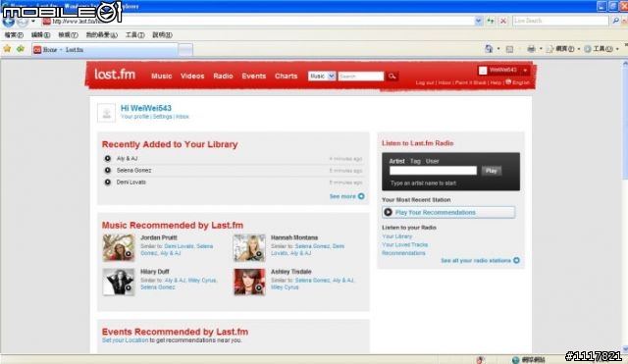The height and width of the screenshot is (364, 628).
Task: Click arrow icon beside See all radio stations
Action: click(x=516, y=260)
